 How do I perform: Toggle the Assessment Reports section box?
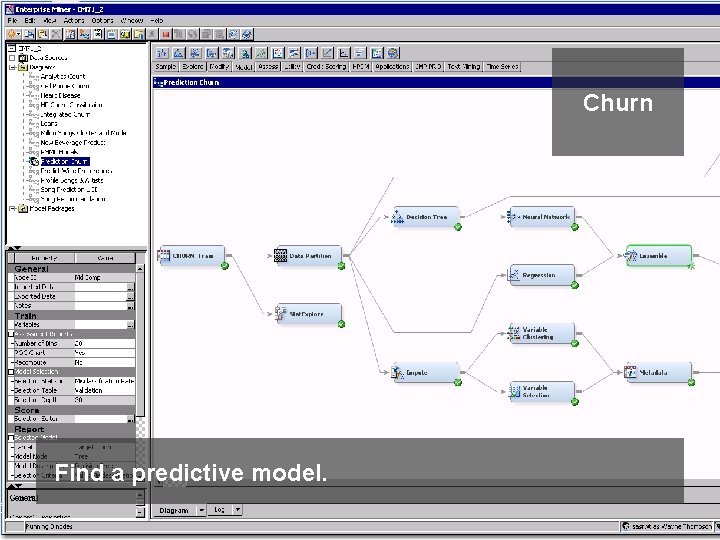pyautogui.click(x=11, y=334)
